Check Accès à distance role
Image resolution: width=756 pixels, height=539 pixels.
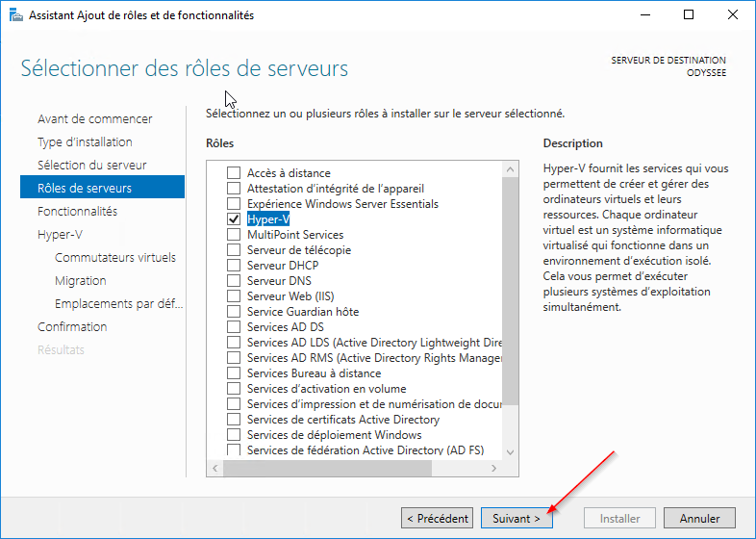[233, 173]
